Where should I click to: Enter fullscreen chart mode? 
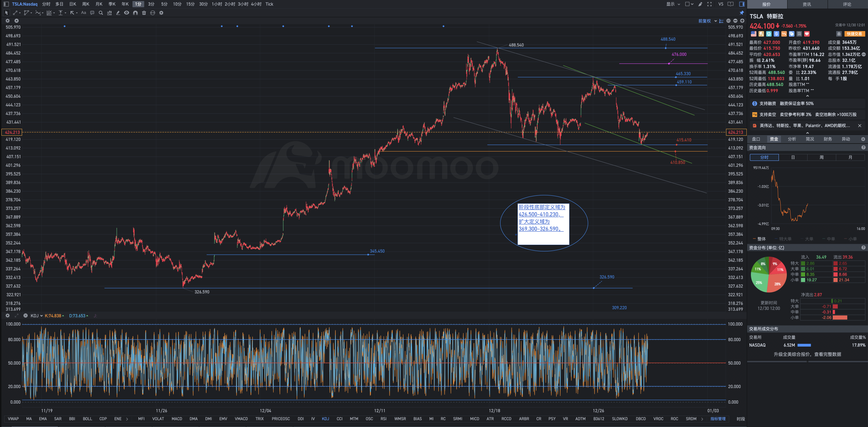709,4
